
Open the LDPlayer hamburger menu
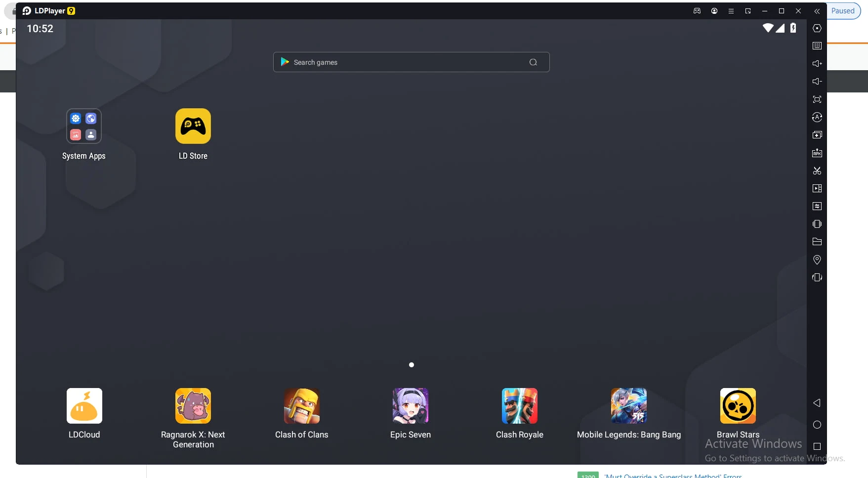731,11
